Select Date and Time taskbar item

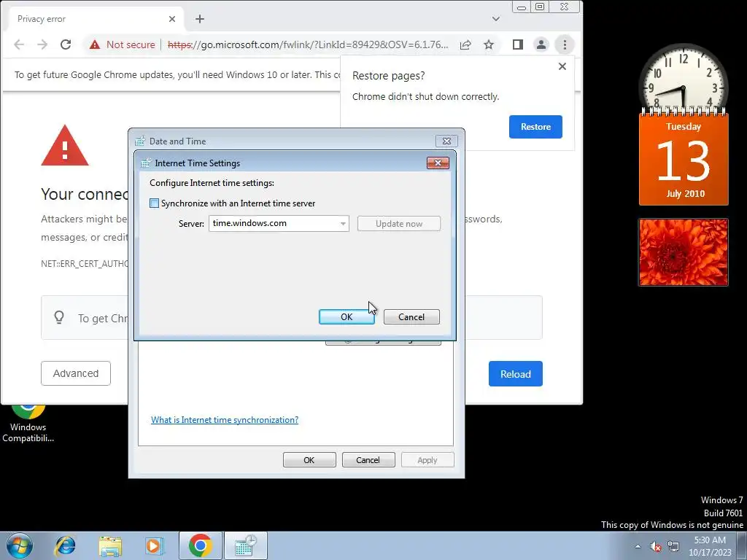[245, 545]
